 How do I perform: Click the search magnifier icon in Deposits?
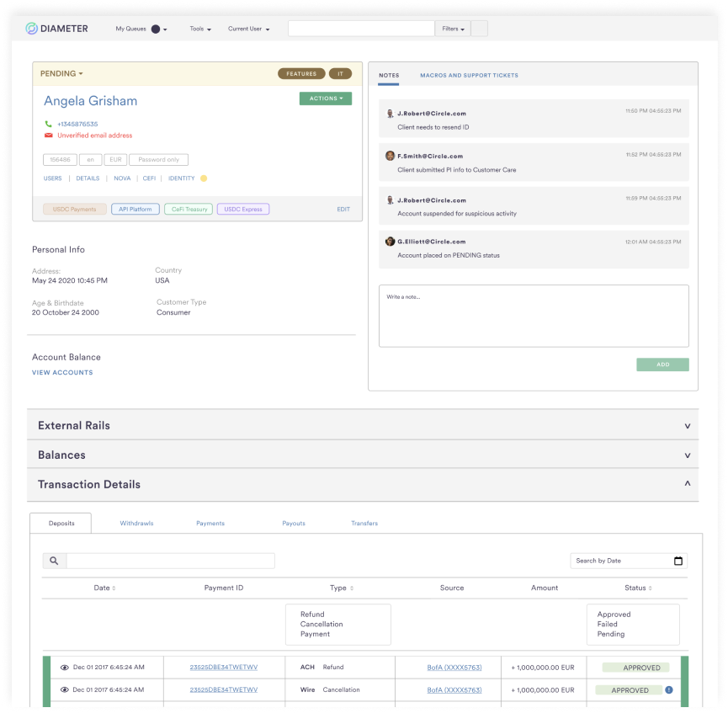(x=54, y=561)
